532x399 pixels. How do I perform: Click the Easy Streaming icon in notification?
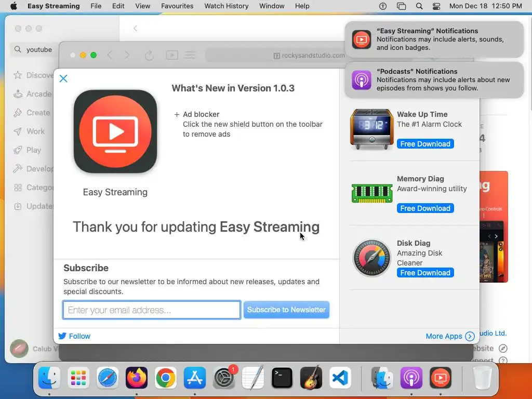pos(362,39)
